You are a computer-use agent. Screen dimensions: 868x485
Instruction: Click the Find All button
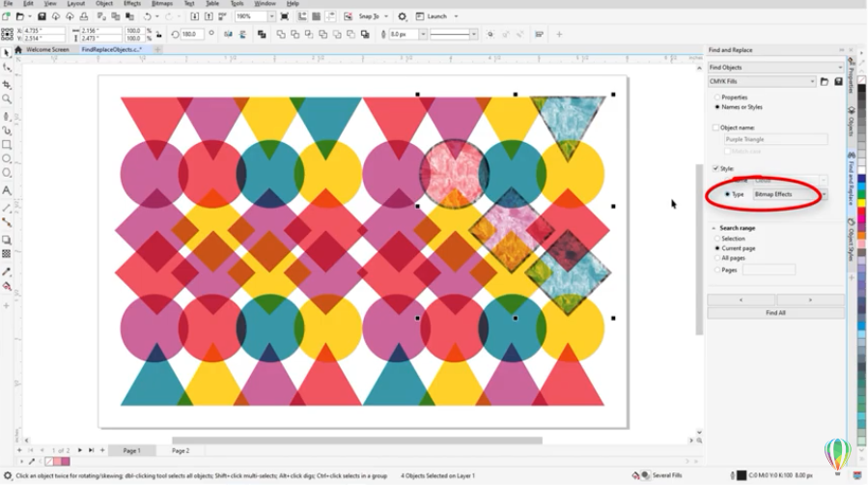click(774, 313)
